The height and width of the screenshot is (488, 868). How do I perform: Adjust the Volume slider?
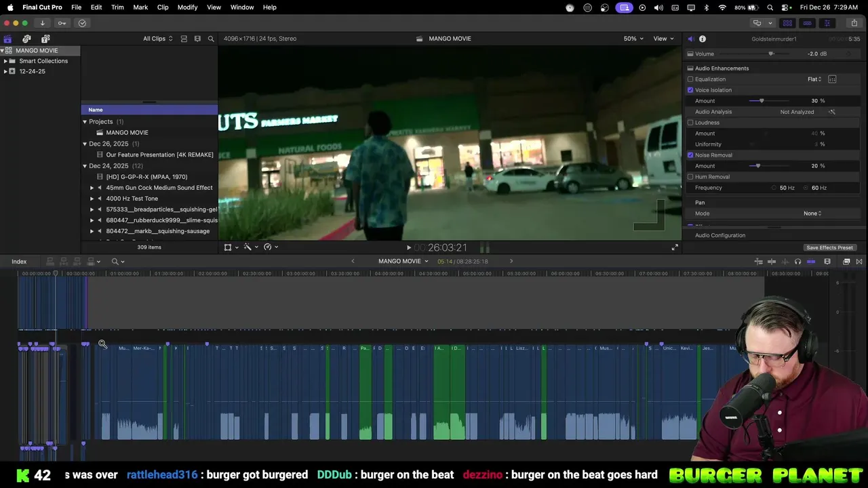point(771,54)
